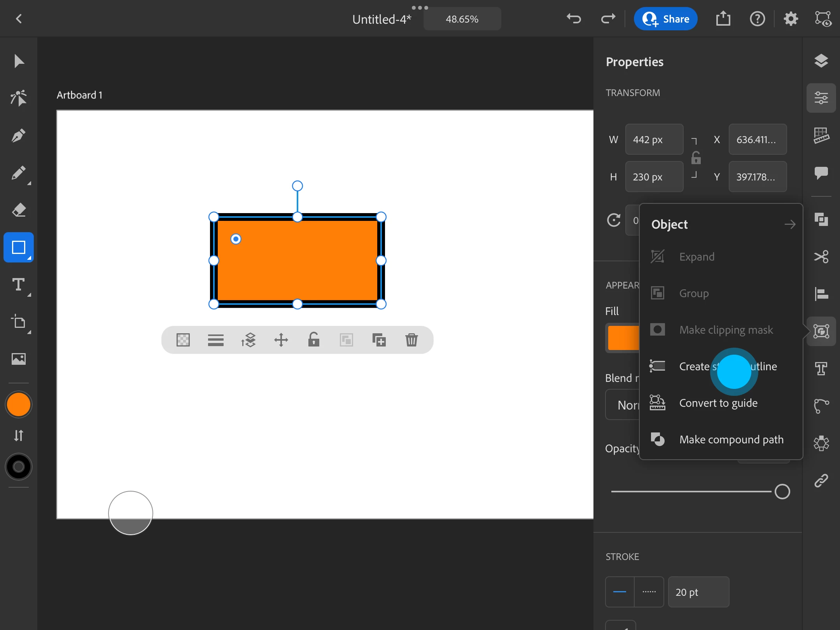
Task: Click the duplicate icon in the floating bar
Action: 379,340
